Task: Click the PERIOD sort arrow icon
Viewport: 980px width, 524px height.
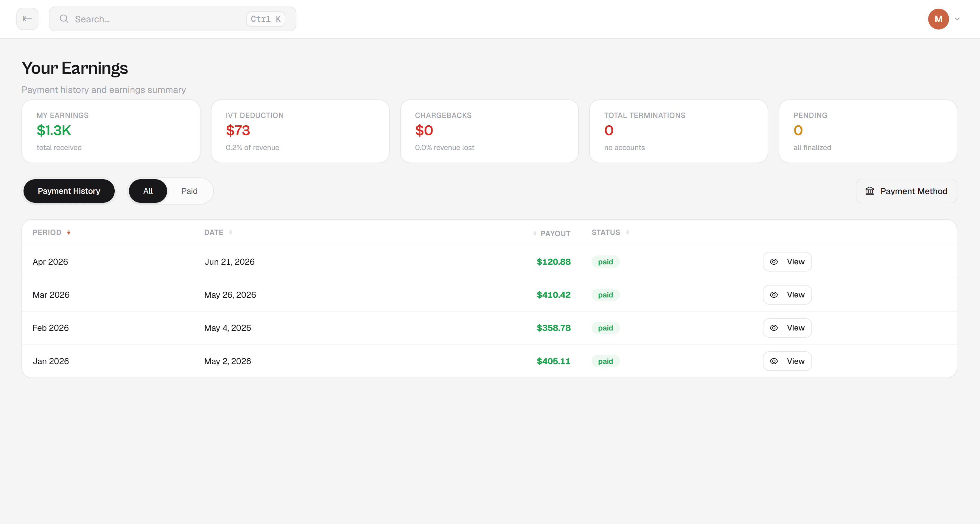Action: coord(69,232)
